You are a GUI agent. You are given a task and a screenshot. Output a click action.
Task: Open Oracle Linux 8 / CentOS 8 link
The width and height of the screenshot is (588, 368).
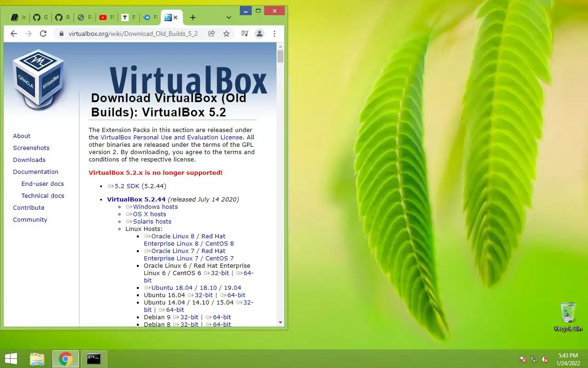coord(189,240)
